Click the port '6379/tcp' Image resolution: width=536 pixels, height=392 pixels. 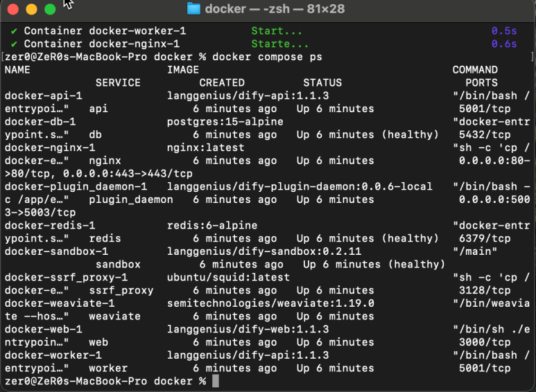485,238
